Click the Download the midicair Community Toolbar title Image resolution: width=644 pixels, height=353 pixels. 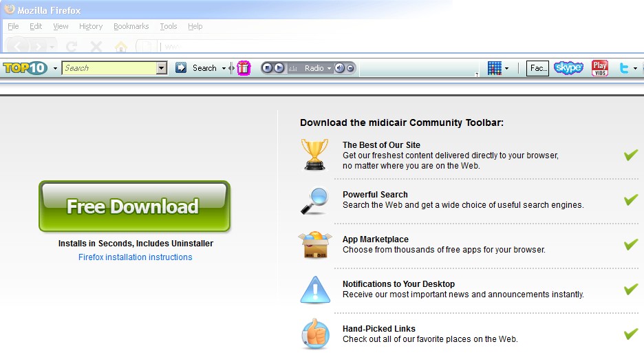pyautogui.click(x=402, y=122)
